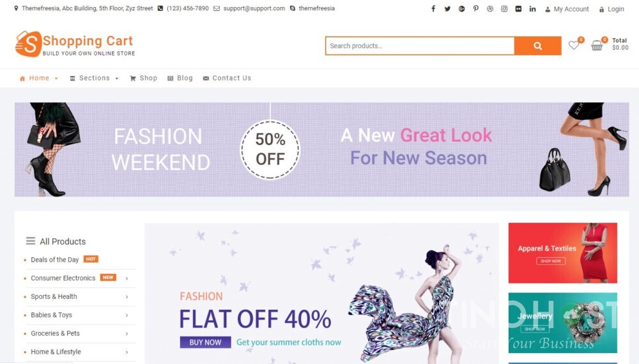Open the Login link

point(612,9)
